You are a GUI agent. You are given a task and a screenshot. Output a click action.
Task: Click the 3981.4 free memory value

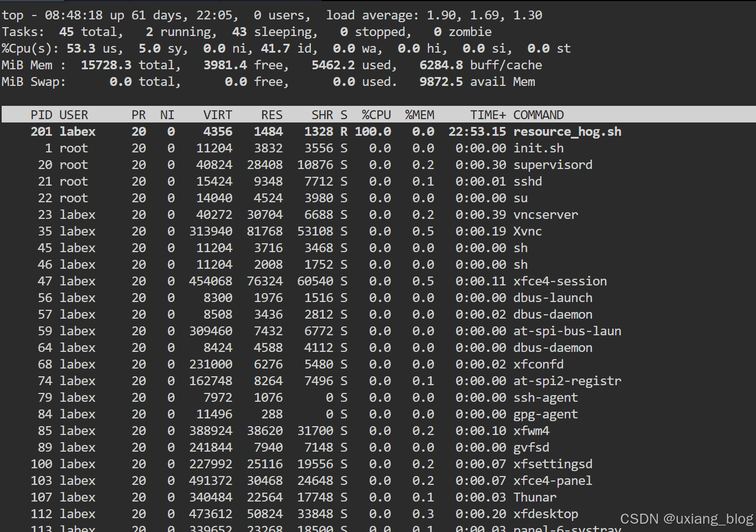click(x=225, y=65)
